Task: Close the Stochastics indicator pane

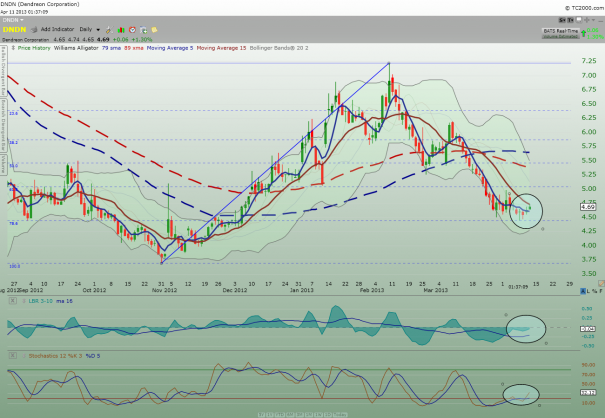Action: click(13, 355)
